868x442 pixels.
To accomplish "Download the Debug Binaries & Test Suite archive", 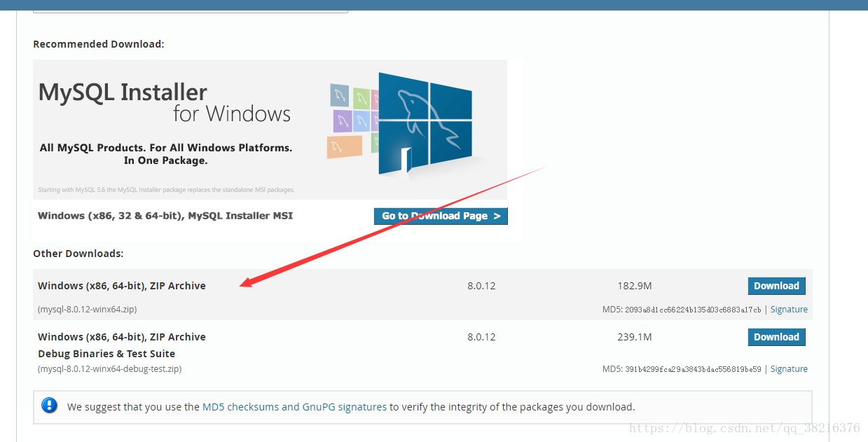I will (776, 337).
